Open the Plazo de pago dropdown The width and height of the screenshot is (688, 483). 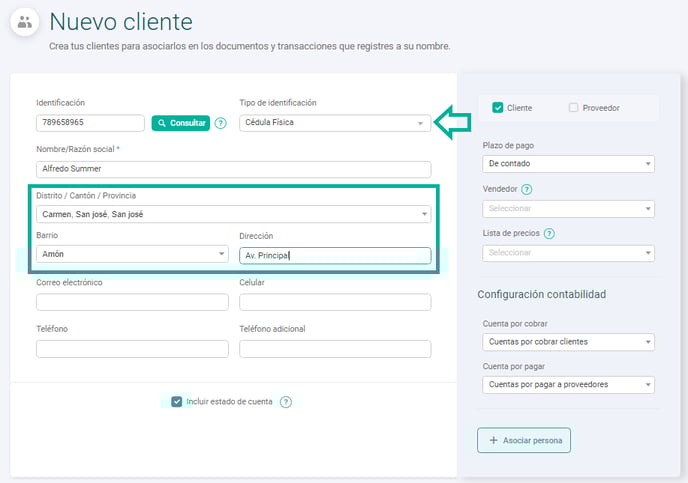point(568,164)
